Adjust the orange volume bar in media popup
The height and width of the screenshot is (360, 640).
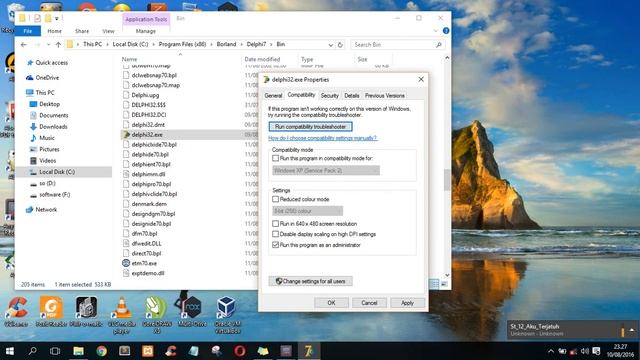click(622, 330)
